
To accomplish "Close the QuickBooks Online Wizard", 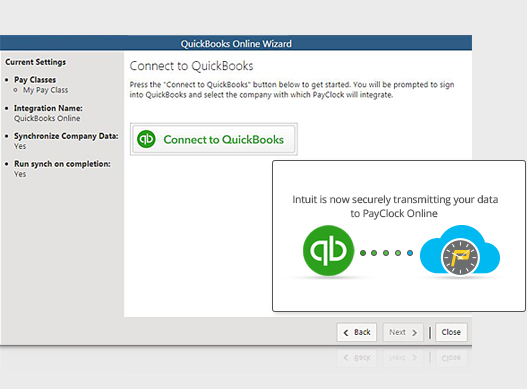I will (451, 332).
